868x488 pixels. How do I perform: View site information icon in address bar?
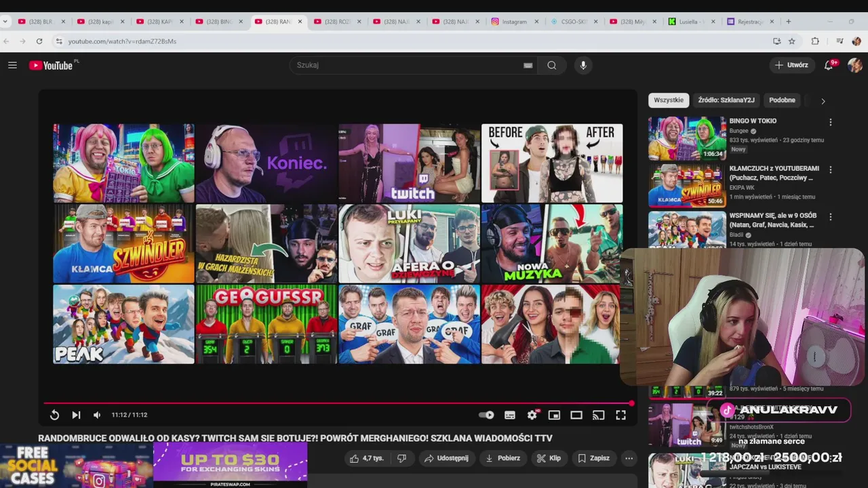(x=60, y=41)
